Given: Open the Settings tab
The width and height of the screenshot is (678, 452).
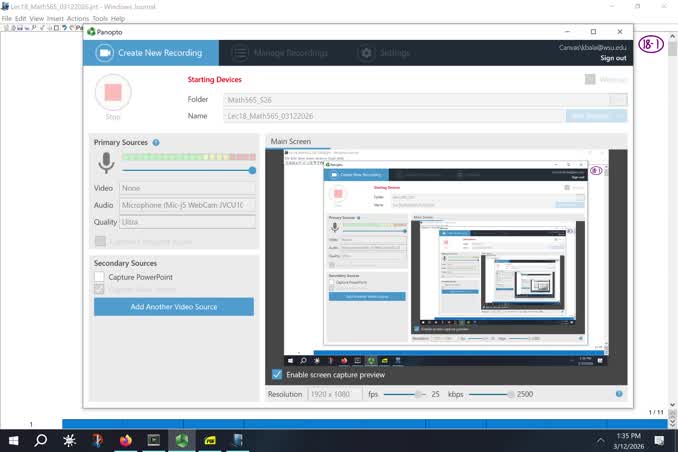Looking at the screenshot, I should (x=384, y=53).
